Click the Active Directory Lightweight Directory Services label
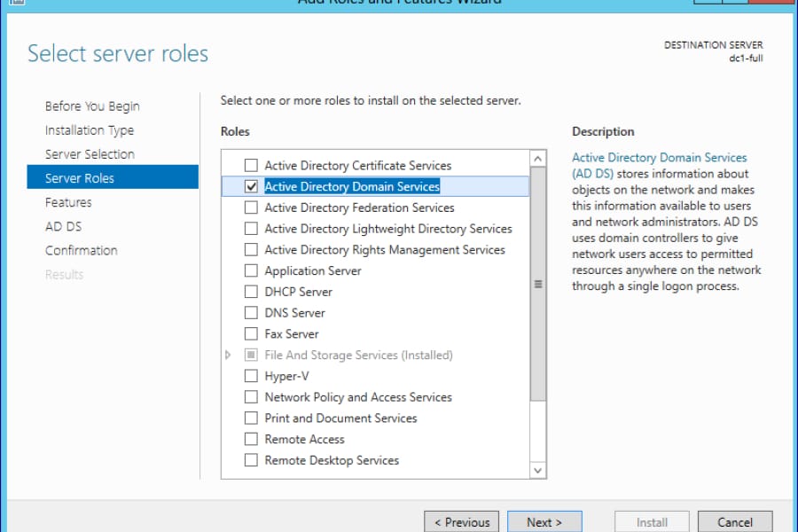 coord(388,229)
